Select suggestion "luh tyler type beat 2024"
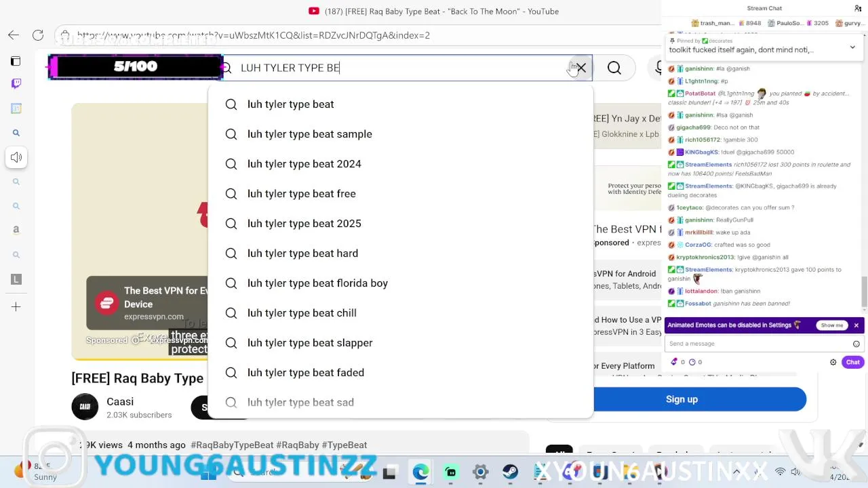868x488 pixels. [401, 164]
